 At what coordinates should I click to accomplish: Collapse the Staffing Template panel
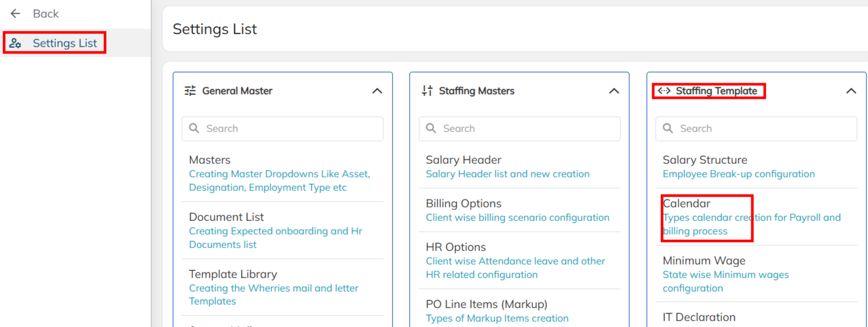851,91
